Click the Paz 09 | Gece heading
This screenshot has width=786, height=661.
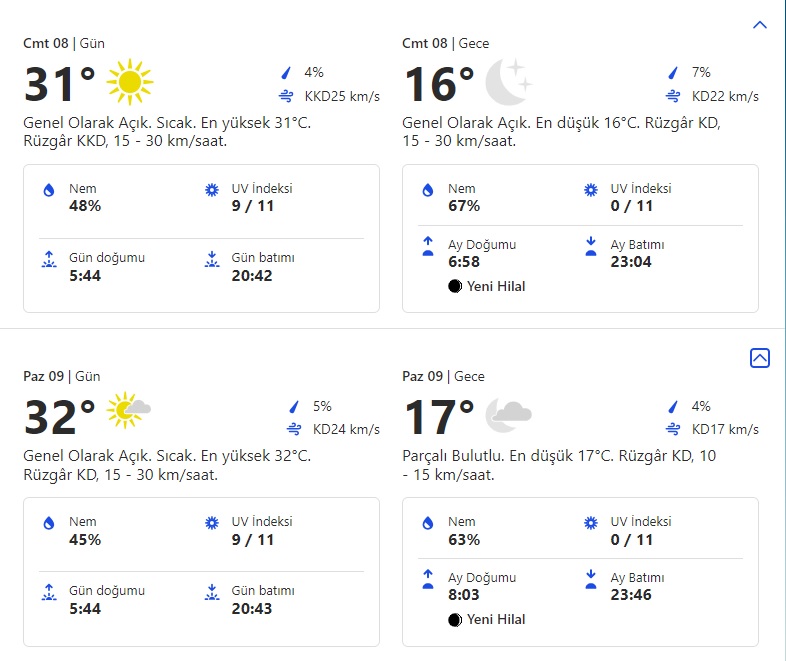pos(443,376)
